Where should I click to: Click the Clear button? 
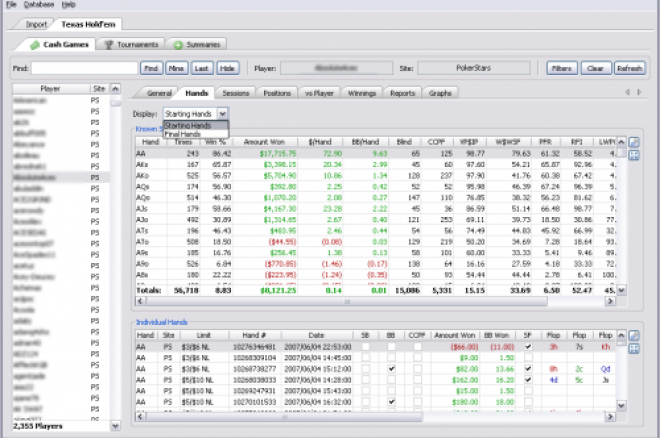pos(596,68)
